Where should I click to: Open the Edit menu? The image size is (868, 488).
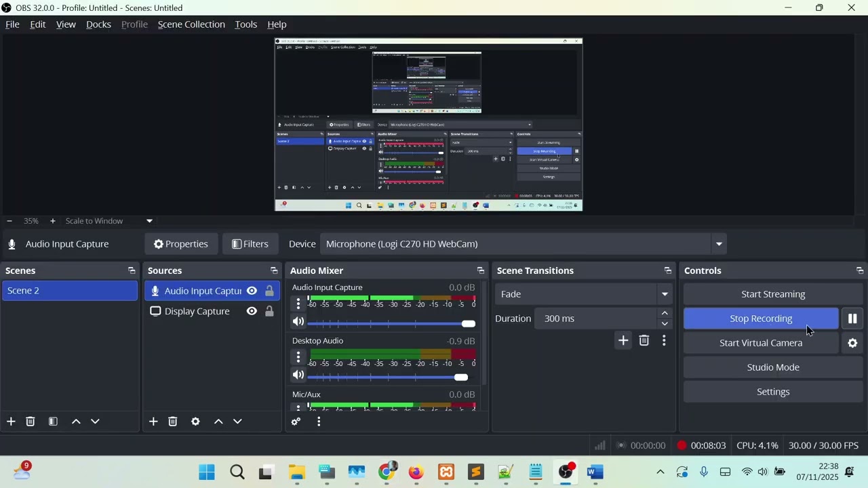37,24
